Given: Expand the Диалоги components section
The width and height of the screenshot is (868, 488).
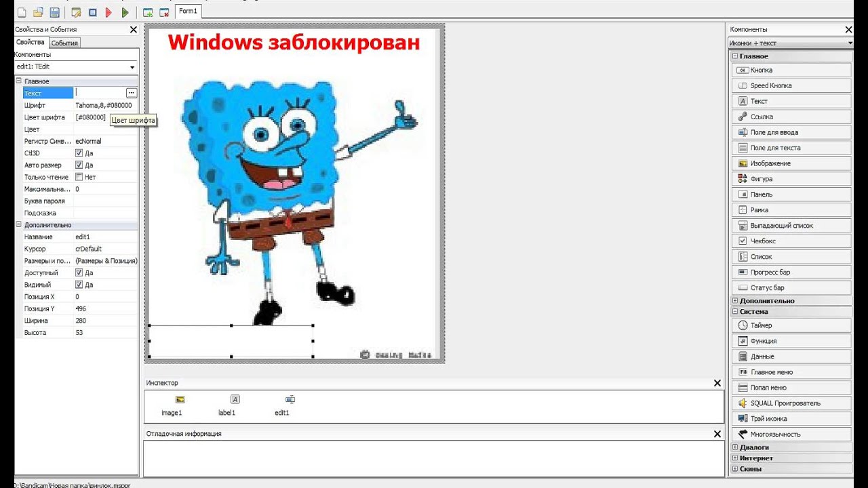Looking at the screenshot, I should pyautogui.click(x=735, y=447).
